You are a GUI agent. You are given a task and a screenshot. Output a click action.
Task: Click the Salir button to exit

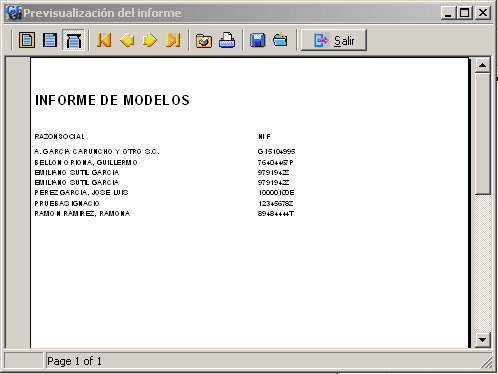coord(334,40)
